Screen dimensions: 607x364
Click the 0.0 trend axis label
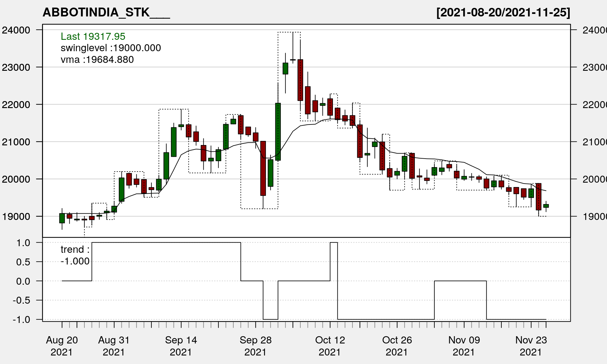click(x=23, y=281)
